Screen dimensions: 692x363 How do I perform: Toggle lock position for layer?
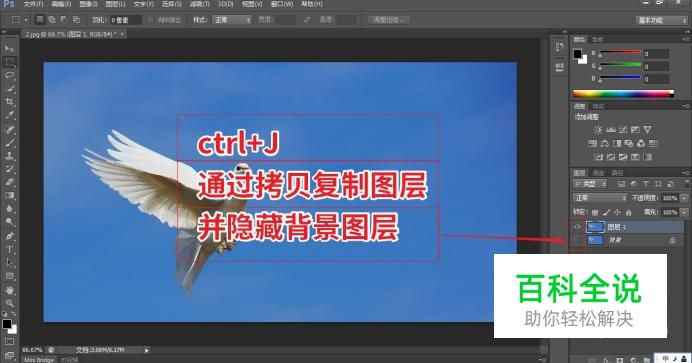[617, 212]
